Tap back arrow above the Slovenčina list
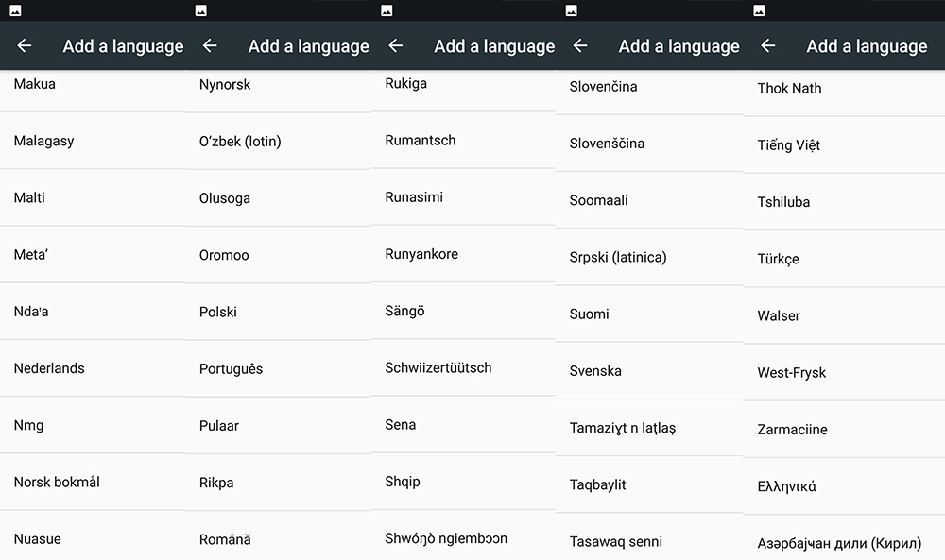Image resolution: width=945 pixels, height=560 pixels. pos(580,46)
